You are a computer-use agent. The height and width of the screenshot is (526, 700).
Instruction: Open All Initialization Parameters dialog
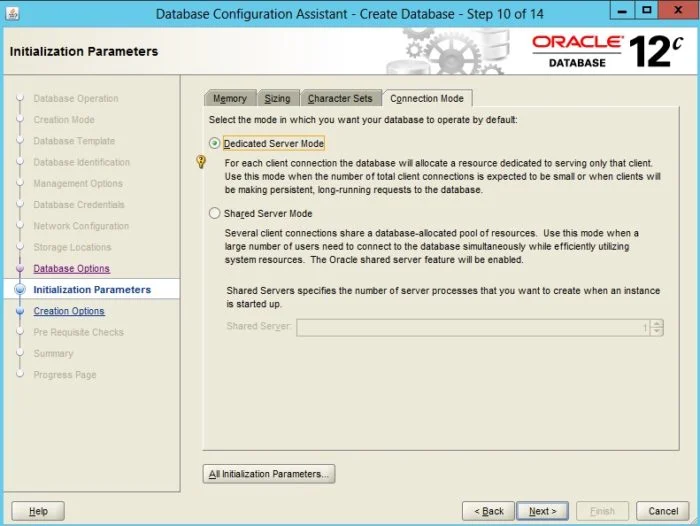tap(269, 474)
